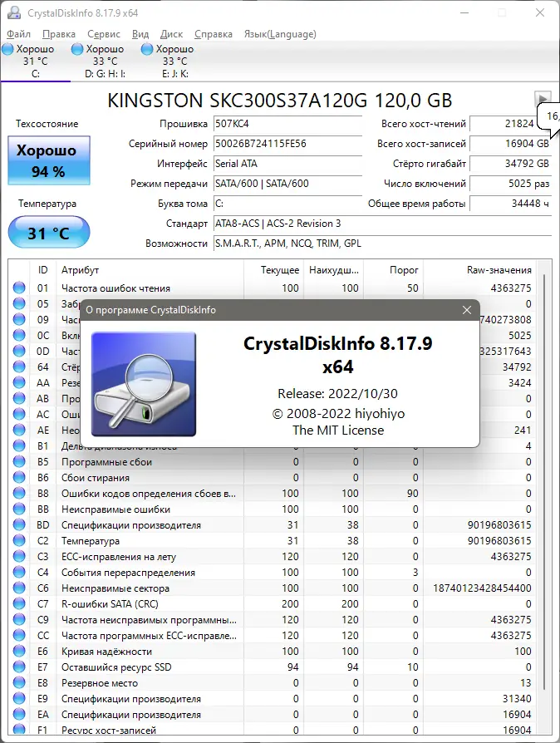
Task: Click status icon for attribute 05
Action: point(19,303)
